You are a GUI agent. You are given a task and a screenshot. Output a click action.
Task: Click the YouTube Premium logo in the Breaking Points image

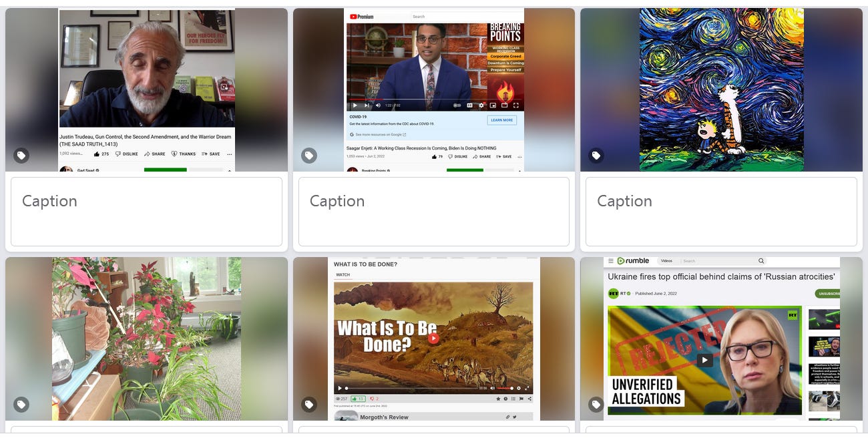pyautogui.click(x=361, y=17)
